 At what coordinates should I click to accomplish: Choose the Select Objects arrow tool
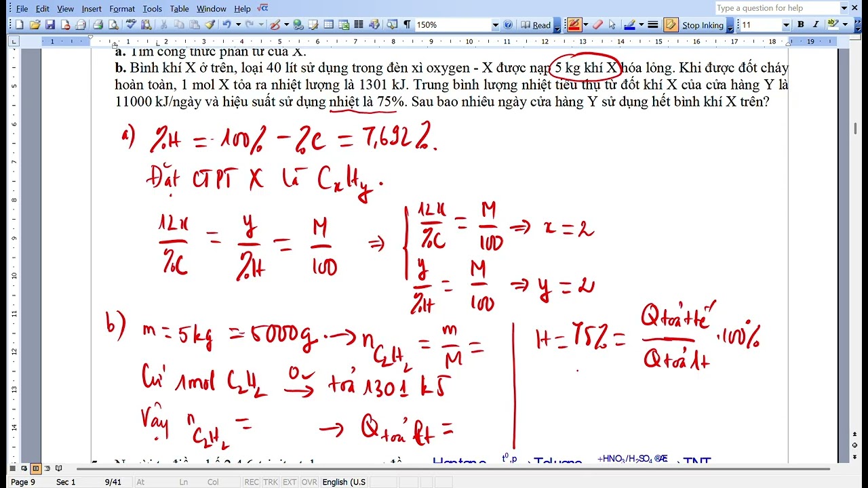tap(612, 24)
